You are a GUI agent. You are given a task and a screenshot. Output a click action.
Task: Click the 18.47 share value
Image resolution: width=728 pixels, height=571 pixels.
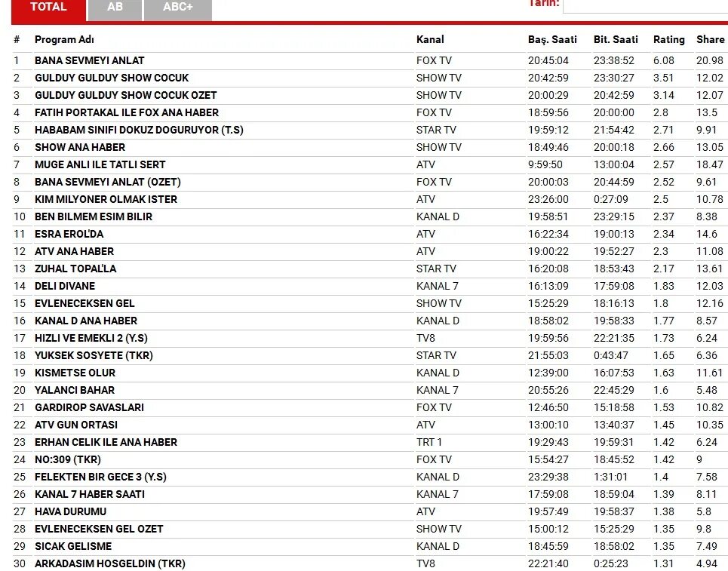pos(710,164)
